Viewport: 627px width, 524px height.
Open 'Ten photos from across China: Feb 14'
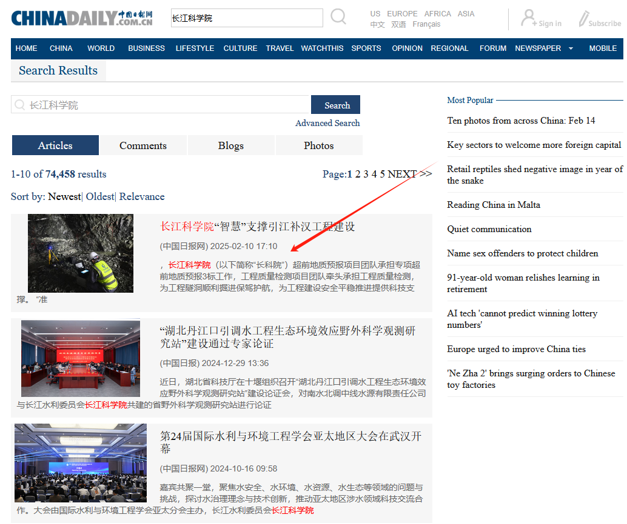[x=521, y=121]
